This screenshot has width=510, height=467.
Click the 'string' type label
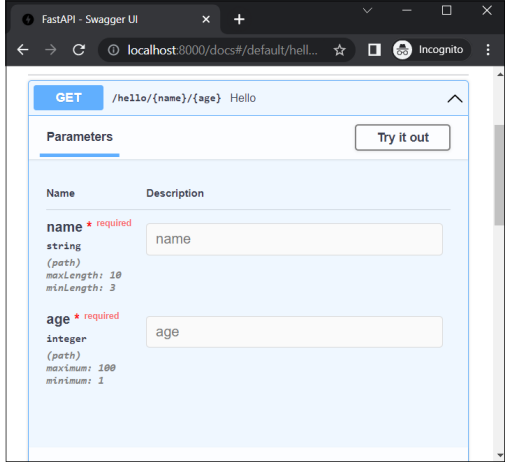click(x=64, y=246)
